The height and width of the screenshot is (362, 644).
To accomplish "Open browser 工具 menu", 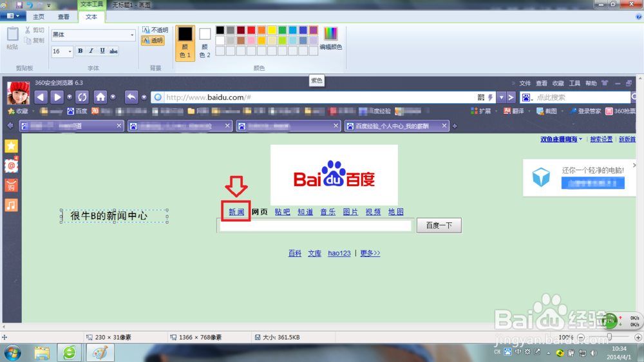I will coord(574,83).
